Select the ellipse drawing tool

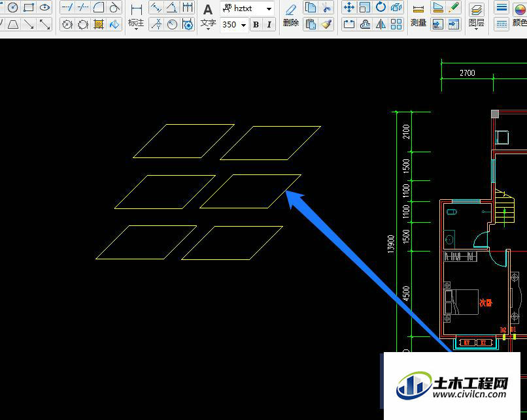pyautogui.click(x=45, y=7)
